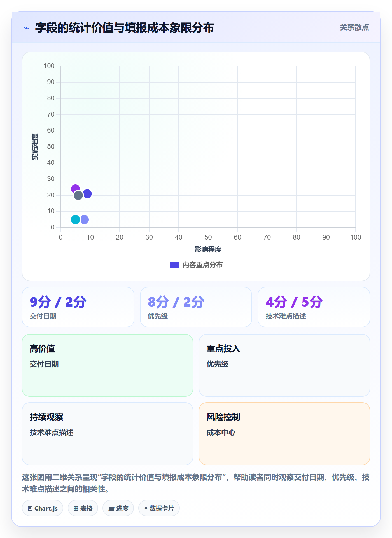Select the 8分 / 2分 优先级 card

coord(196,307)
